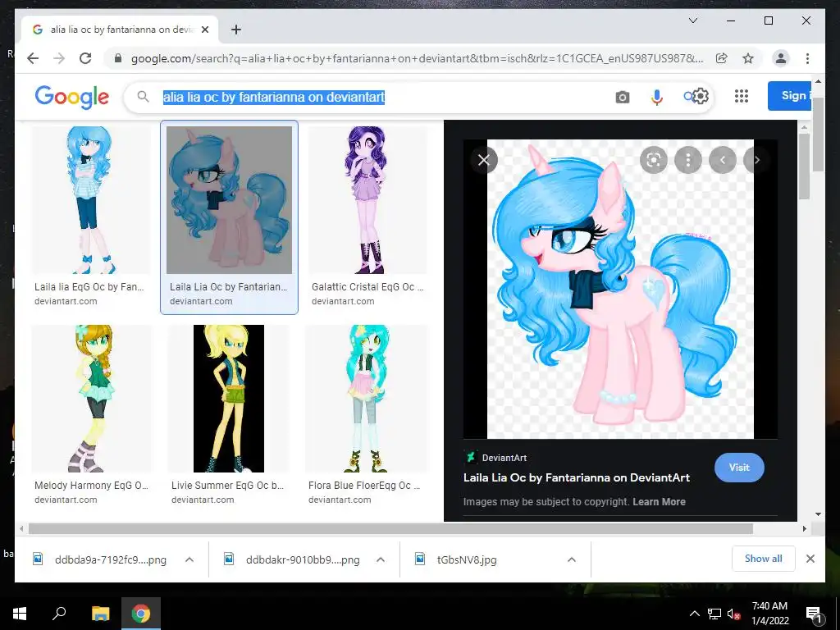Click the Sign in button
This screenshot has height=630, width=840.
pos(789,96)
